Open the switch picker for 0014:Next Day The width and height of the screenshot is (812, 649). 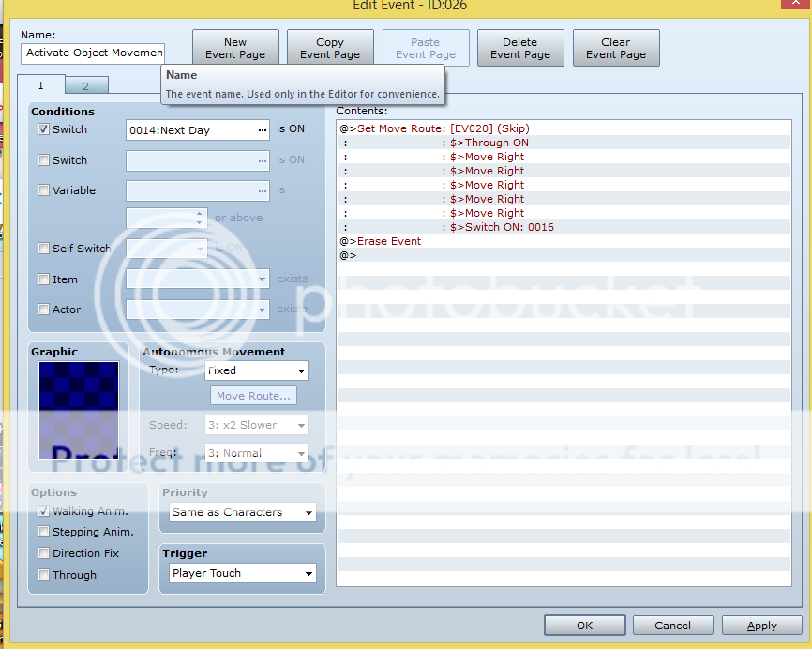pos(262,130)
